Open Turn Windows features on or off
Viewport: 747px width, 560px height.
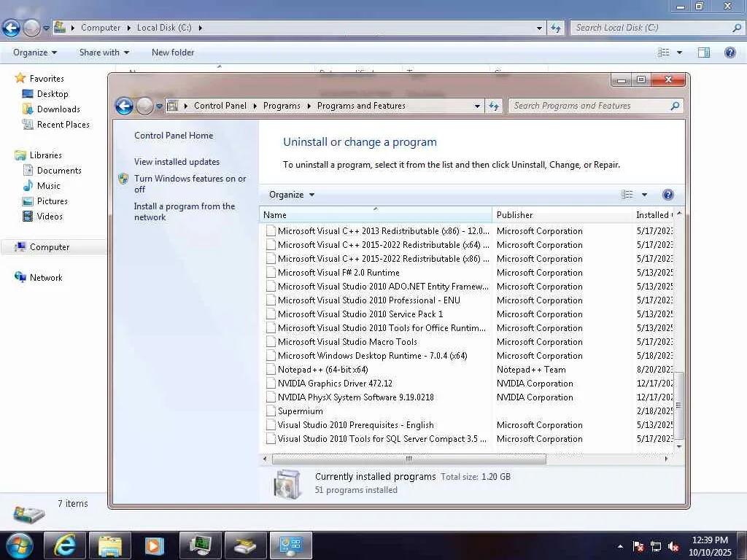(x=190, y=184)
